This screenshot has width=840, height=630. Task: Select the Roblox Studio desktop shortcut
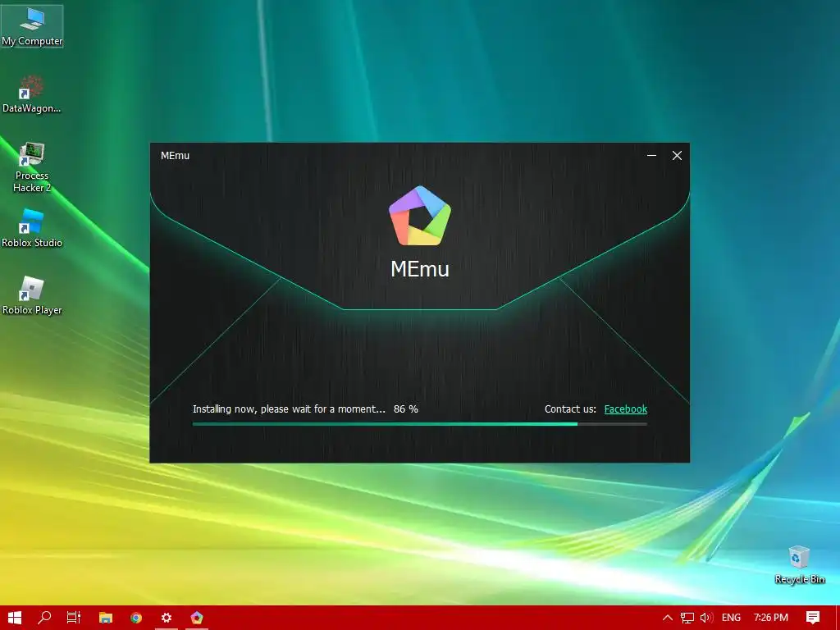[x=32, y=229]
